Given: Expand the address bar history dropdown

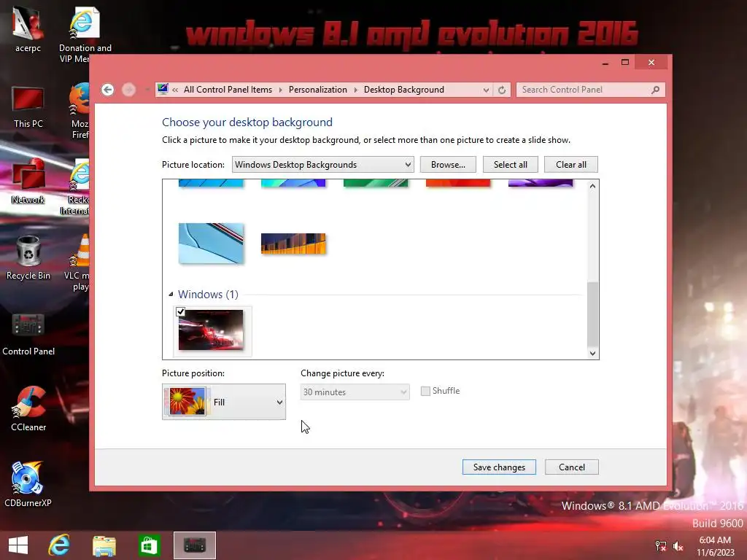Looking at the screenshot, I should (x=486, y=90).
